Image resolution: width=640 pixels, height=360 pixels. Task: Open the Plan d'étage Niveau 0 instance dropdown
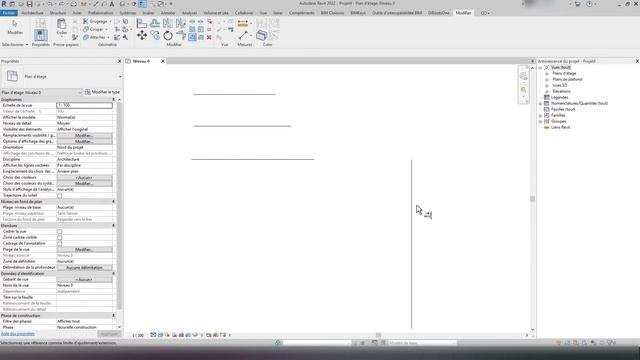41,92
